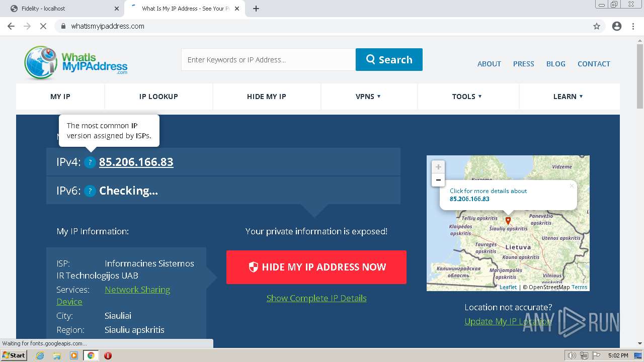Viewport: 644px width, 362px height.
Task: Click the red location pin on map
Action: pyautogui.click(x=508, y=221)
